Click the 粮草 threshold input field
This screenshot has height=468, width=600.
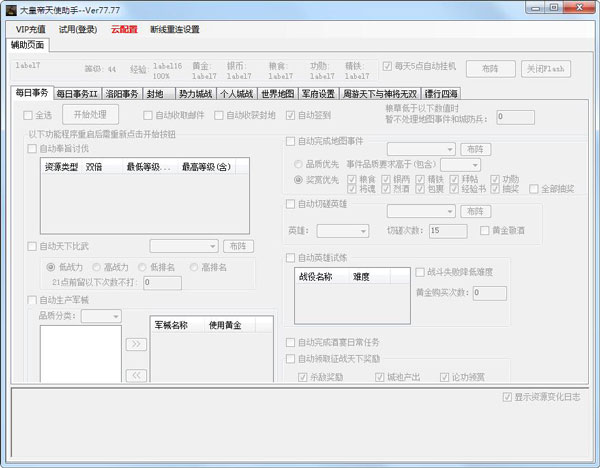pyautogui.click(x=515, y=117)
